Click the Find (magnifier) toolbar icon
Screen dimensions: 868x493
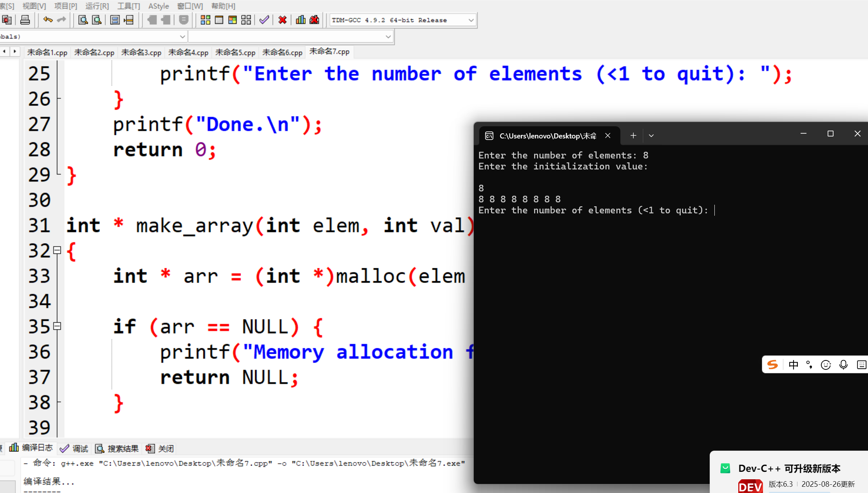pyautogui.click(x=83, y=20)
